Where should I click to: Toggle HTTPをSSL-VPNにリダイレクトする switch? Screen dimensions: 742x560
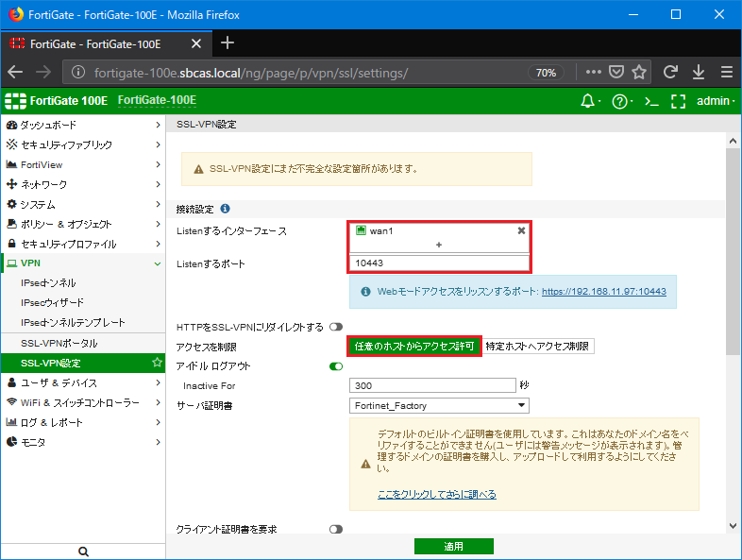click(x=336, y=327)
